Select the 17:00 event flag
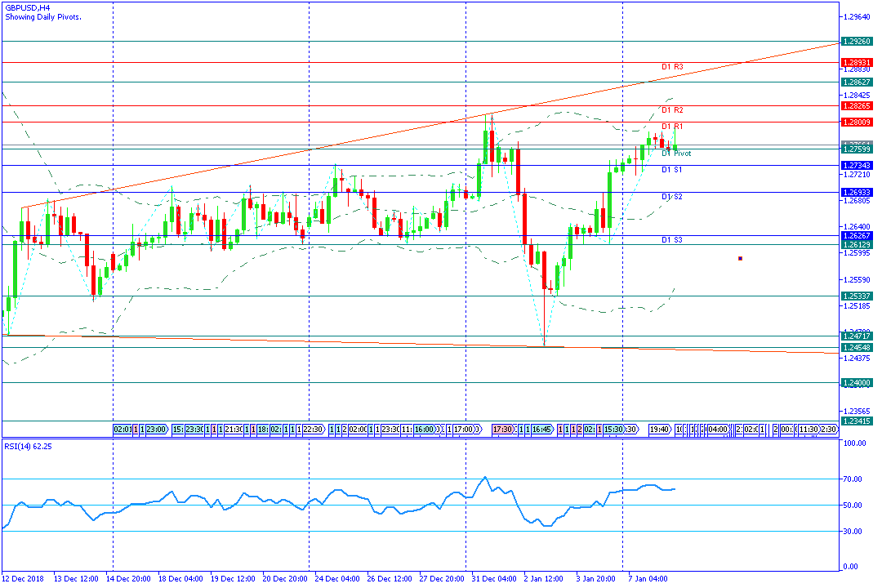Viewport: 882px width, 588px height. click(464, 430)
